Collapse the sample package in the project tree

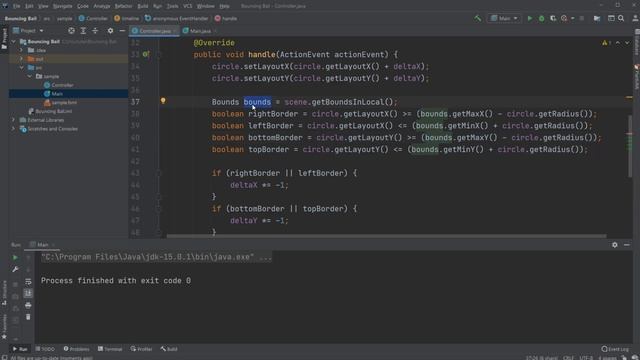click(x=30, y=76)
